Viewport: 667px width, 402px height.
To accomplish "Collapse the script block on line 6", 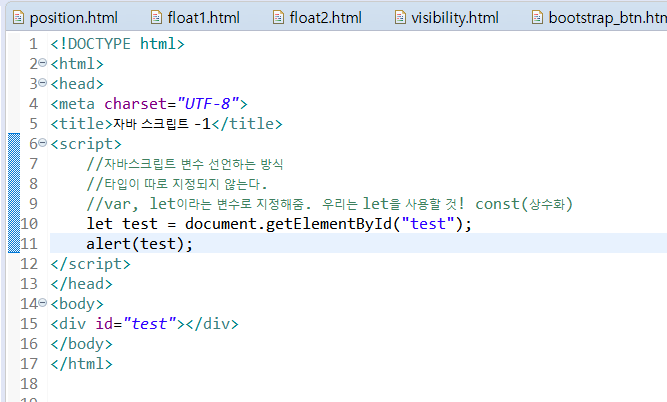I will 43,143.
